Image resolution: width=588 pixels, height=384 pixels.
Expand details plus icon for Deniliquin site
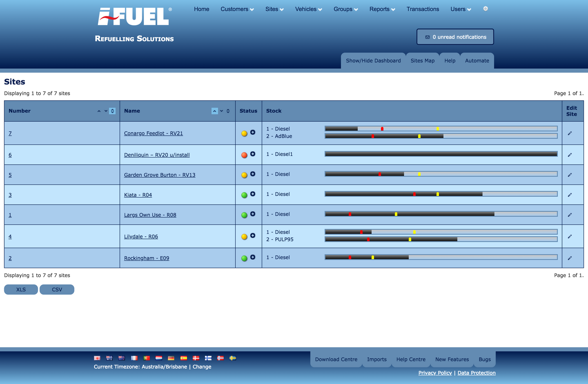click(253, 154)
